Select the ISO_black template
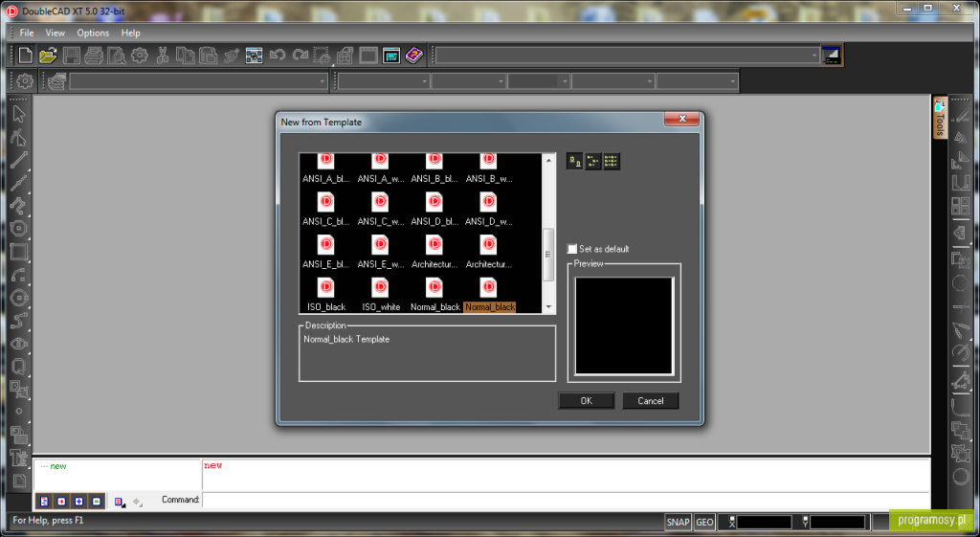The width and height of the screenshot is (980, 537). click(x=326, y=295)
